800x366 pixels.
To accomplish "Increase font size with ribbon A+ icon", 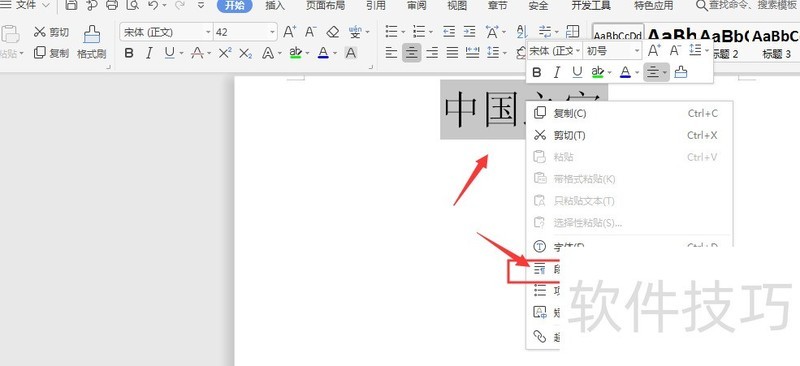I will coord(289,32).
